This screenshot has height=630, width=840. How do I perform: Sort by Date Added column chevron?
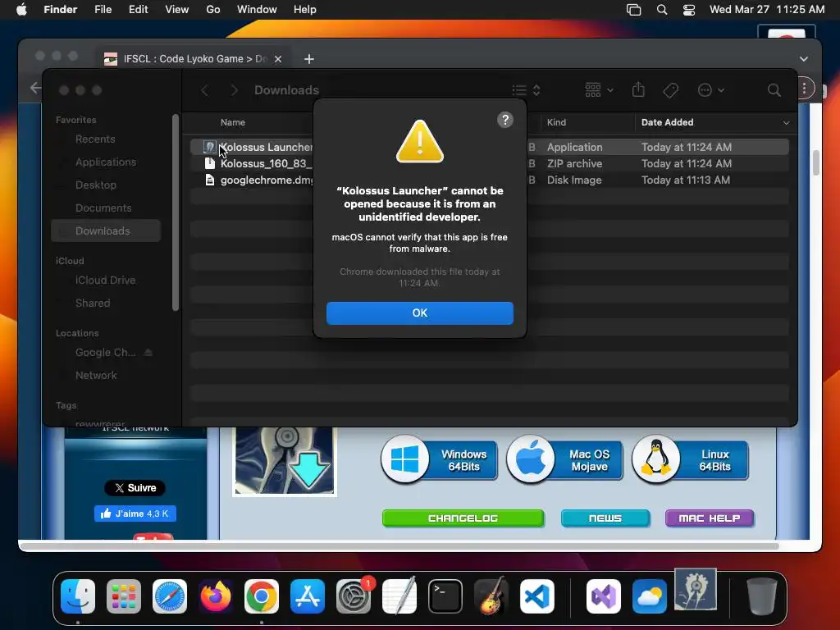(786, 123)
